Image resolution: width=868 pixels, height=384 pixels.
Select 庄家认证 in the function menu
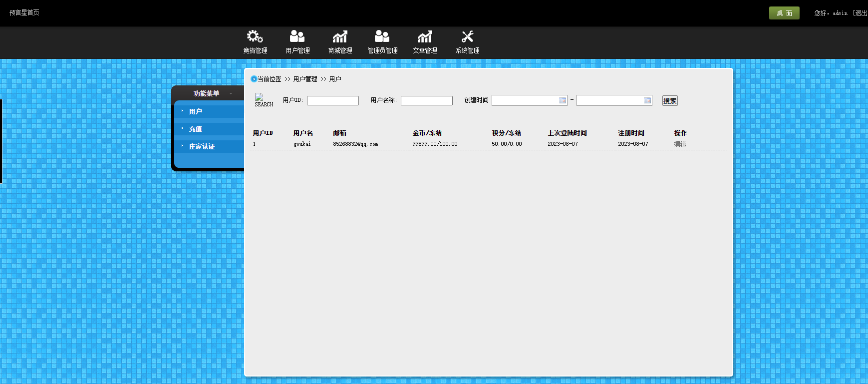[x=202, y=146]
